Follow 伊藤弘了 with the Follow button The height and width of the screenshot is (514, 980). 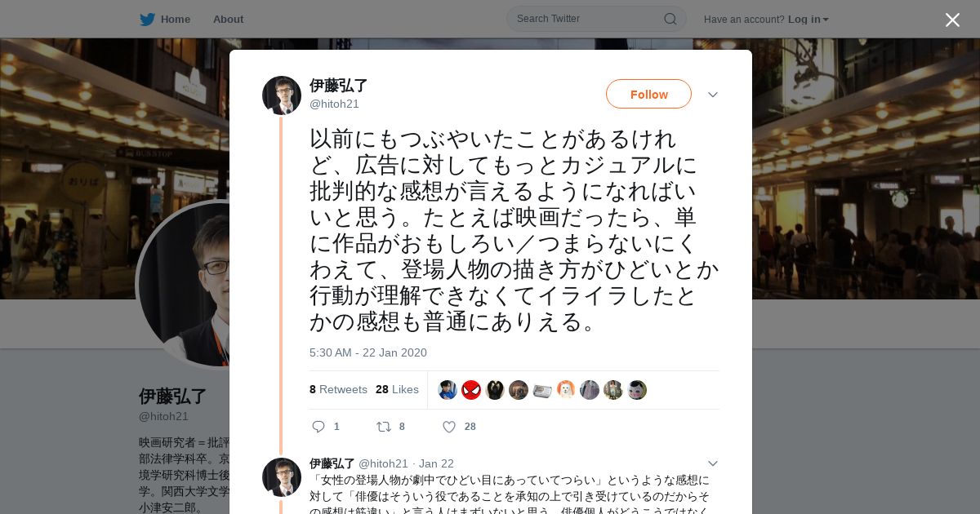[648, 94]
